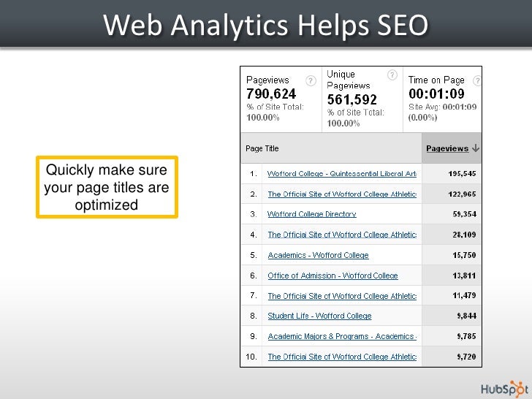The height and width of the screenshot is (399, 532).
Task: Click the Web Analytics Helps SEO title
Action: pyautogui.click(x=266, y=25)
